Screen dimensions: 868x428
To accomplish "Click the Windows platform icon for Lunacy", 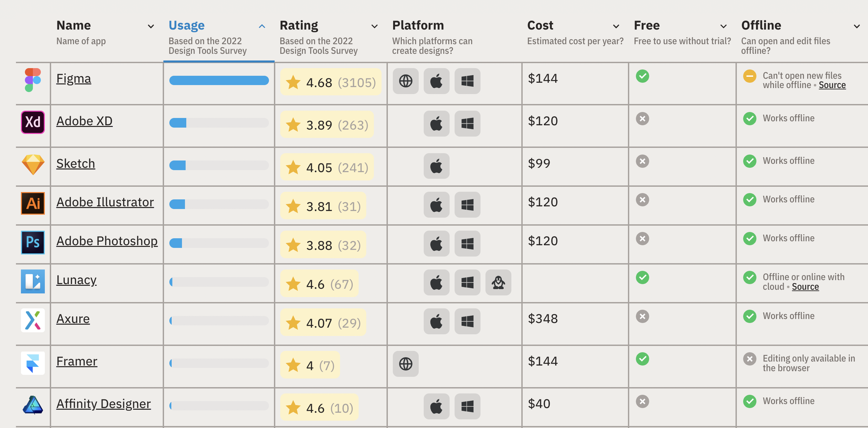I will [467, 282].
